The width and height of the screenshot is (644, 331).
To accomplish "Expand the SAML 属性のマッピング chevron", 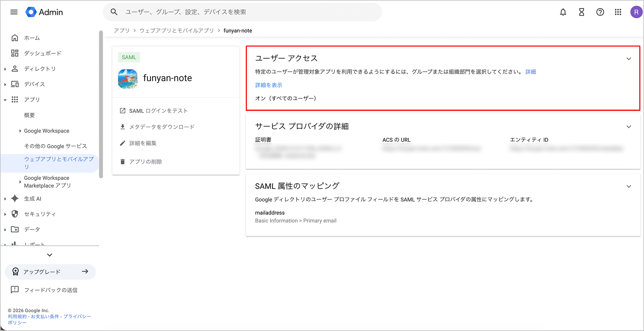I will click(x=629, y=187).
